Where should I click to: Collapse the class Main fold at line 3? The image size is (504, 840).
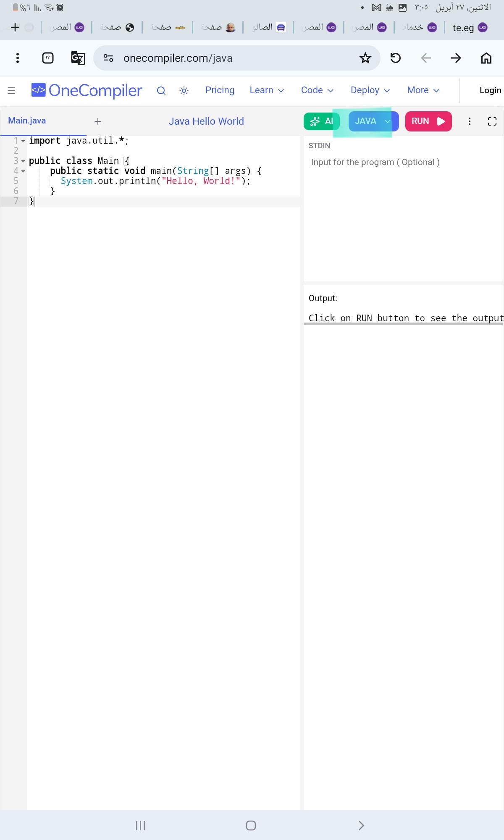pos(23,161)
